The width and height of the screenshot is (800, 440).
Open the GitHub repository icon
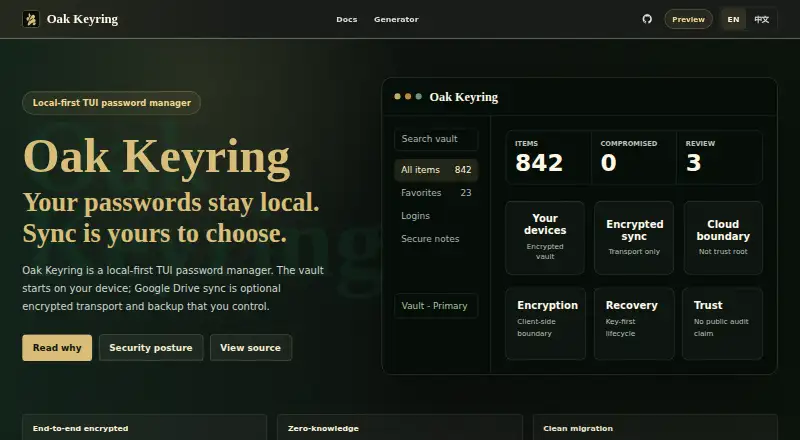[647, 19]
